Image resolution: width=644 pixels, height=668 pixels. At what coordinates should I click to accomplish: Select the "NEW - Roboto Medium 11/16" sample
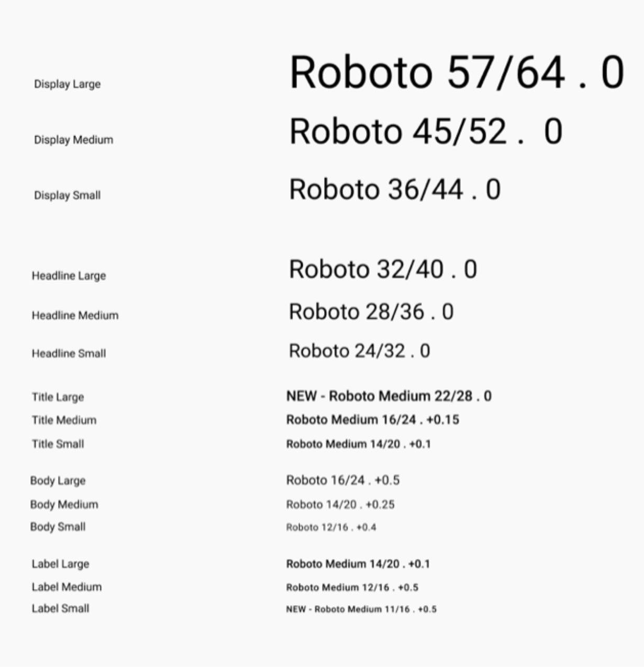coord(361,609)
